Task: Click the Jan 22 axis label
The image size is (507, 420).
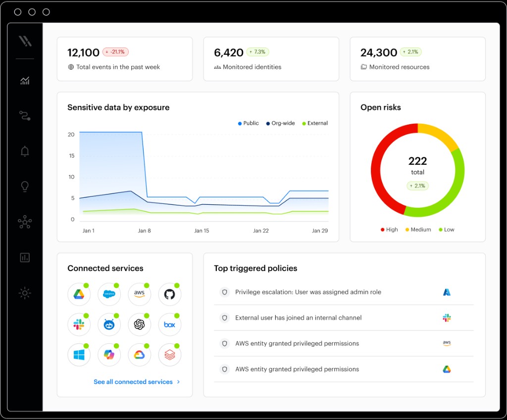Action: coord(260,231)
